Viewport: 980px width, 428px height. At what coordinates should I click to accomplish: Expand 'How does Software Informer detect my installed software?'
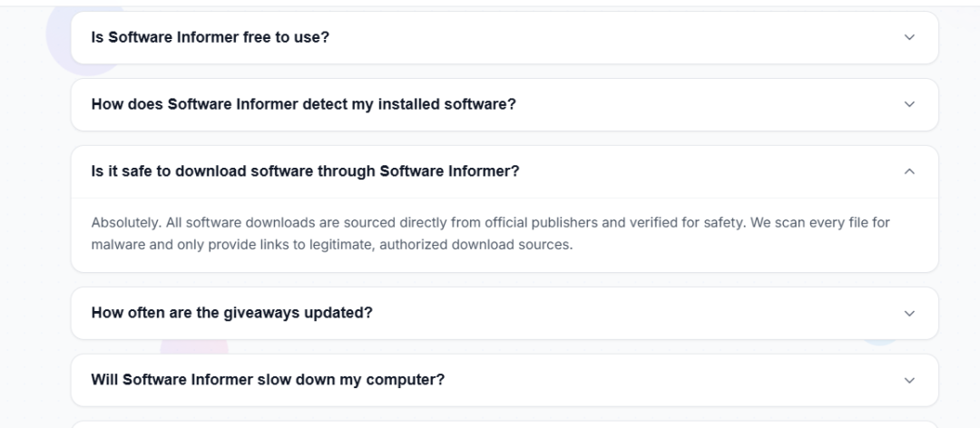point(303,104)
